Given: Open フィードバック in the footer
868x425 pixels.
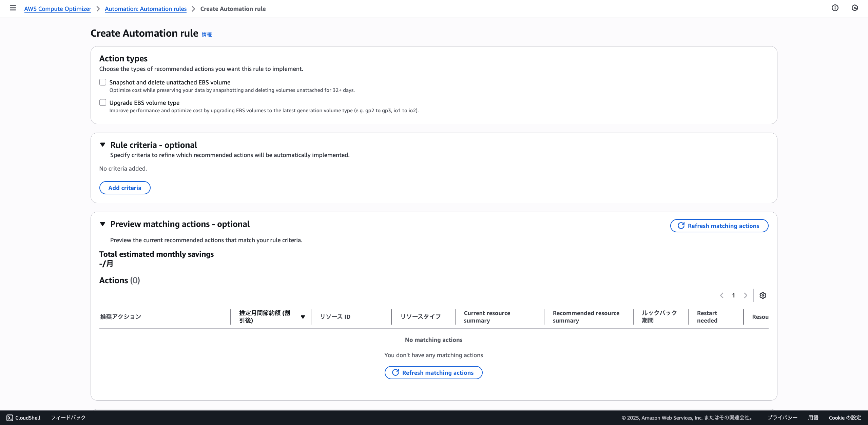Looking at the screenshot, I should point(68,418).
